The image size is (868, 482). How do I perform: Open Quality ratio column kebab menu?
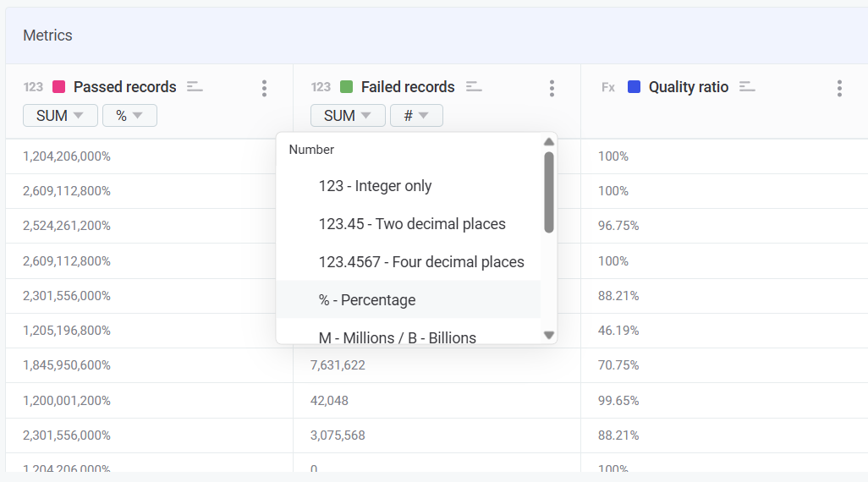pyautogui.click(x=839, y=88)
